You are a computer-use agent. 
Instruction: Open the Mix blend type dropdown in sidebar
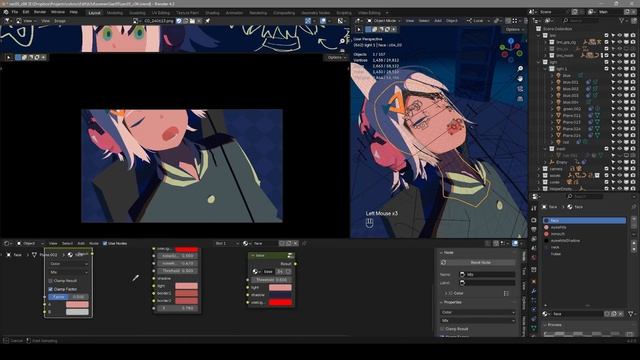tap(478, 320)
